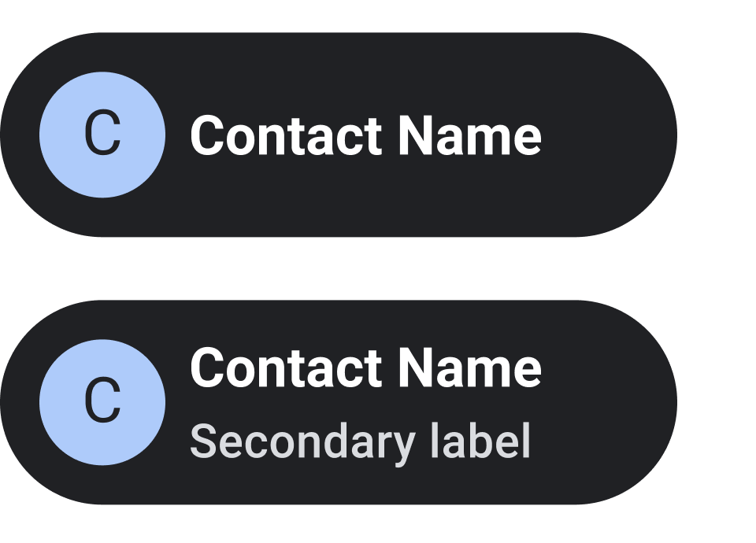Click the avatar icon in the top contact chip
Viewport: 756px width, 543px height.
click(102, 135)
